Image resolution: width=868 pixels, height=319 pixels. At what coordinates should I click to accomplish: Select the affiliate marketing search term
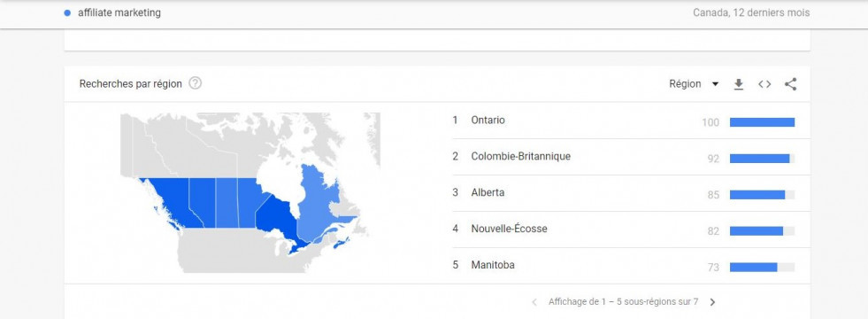pyautogui.click(x=119, y=12)
